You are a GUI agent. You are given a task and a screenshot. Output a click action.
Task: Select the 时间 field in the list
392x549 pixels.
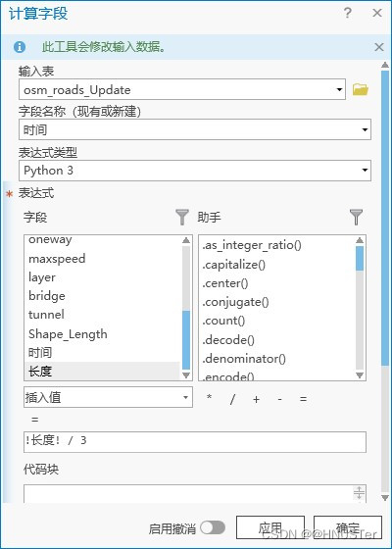(x=40, y=352)
